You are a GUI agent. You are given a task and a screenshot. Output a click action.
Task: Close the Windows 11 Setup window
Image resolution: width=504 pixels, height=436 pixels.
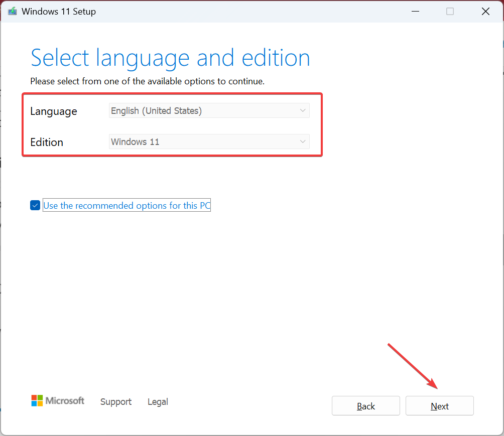point(485,11)
